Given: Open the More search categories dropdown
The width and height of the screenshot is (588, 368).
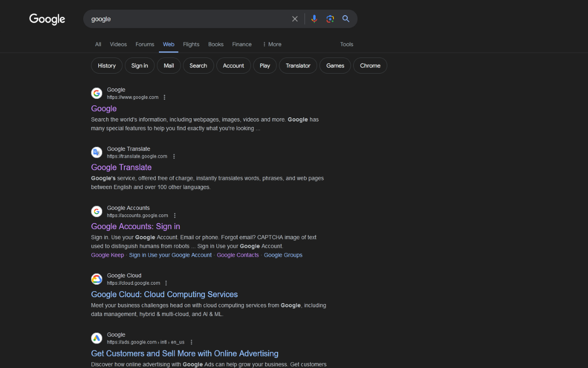Looking at the screenshot, I should 271,44.
